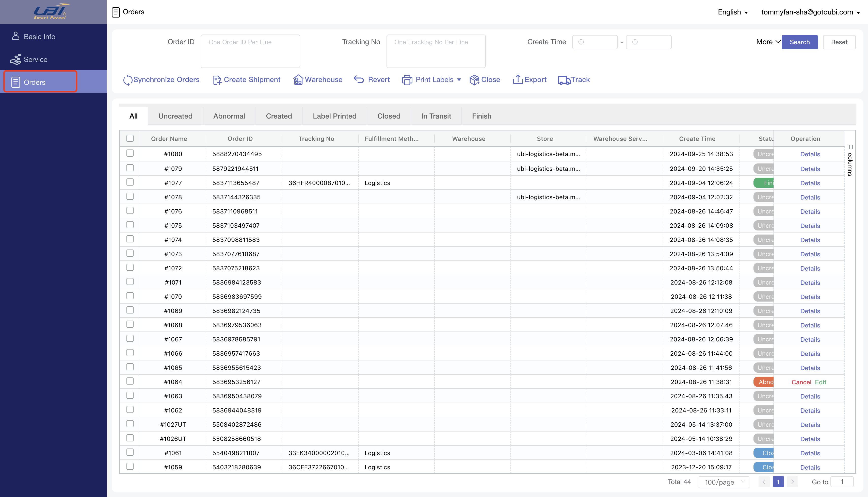Click the Orders document icon in sidebar

tap(16, 82)
